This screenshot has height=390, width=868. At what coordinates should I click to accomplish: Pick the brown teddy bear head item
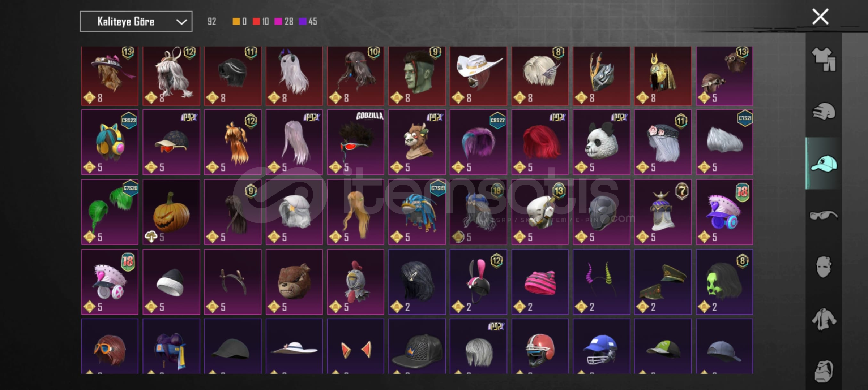294,282
